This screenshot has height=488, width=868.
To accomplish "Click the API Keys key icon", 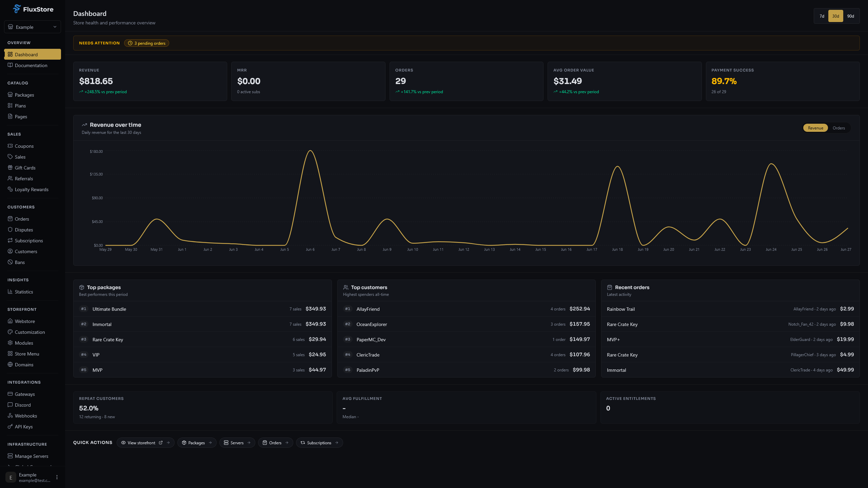I will (x=10, y=427).
